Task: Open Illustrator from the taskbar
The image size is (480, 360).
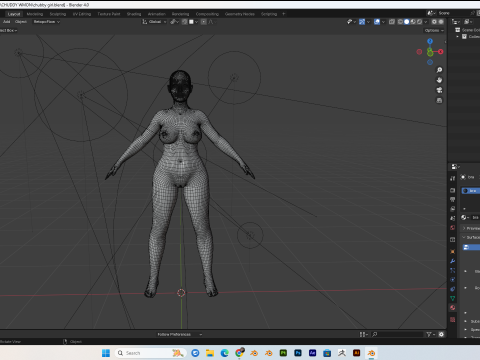Action: click(356, 353)
